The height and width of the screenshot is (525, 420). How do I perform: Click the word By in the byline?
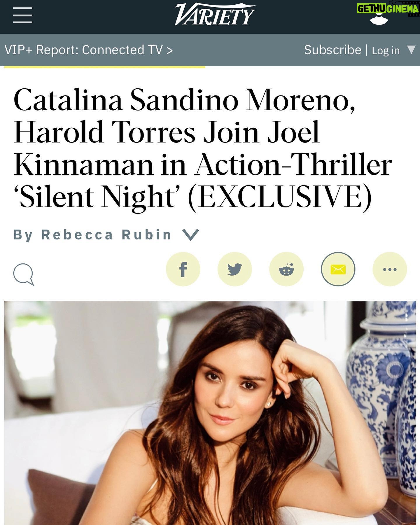pyautogui.click(x=23, y=235)
